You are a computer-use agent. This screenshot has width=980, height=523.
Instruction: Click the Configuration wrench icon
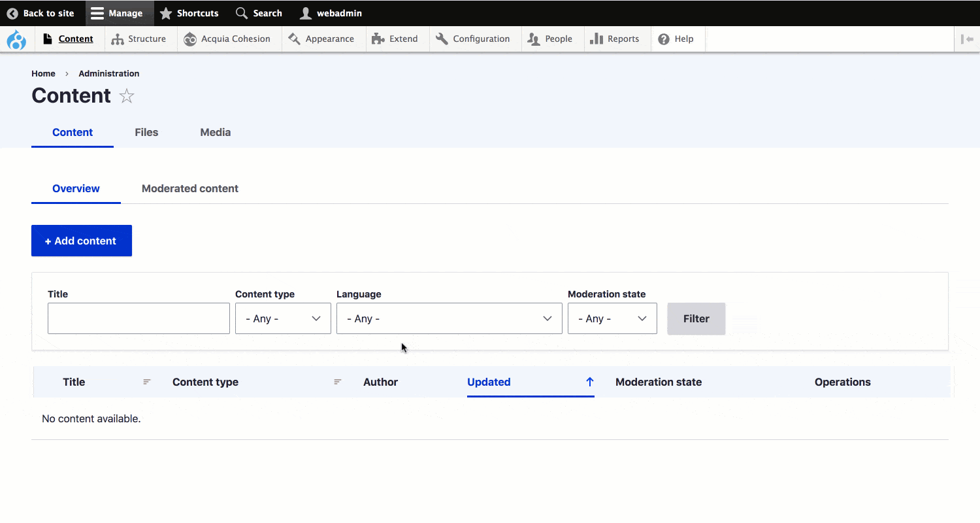pos(442,39)
